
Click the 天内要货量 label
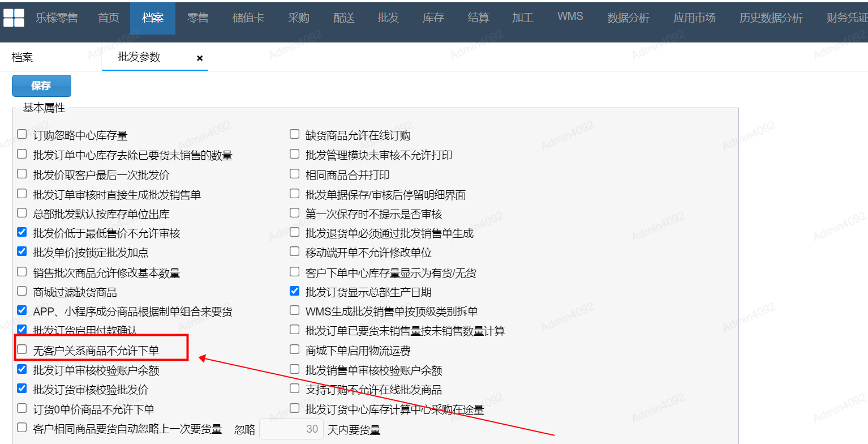[354, 430]
